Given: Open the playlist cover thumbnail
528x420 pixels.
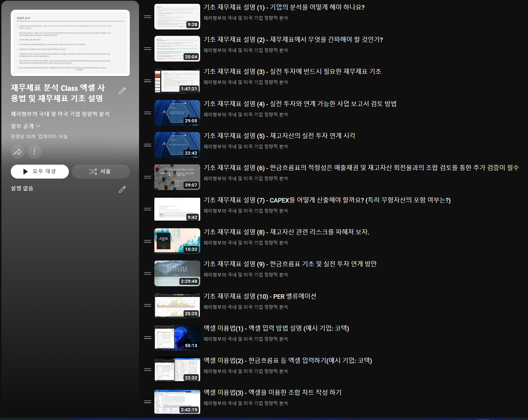Looking at the screenshot, I should tap(70, 43).
